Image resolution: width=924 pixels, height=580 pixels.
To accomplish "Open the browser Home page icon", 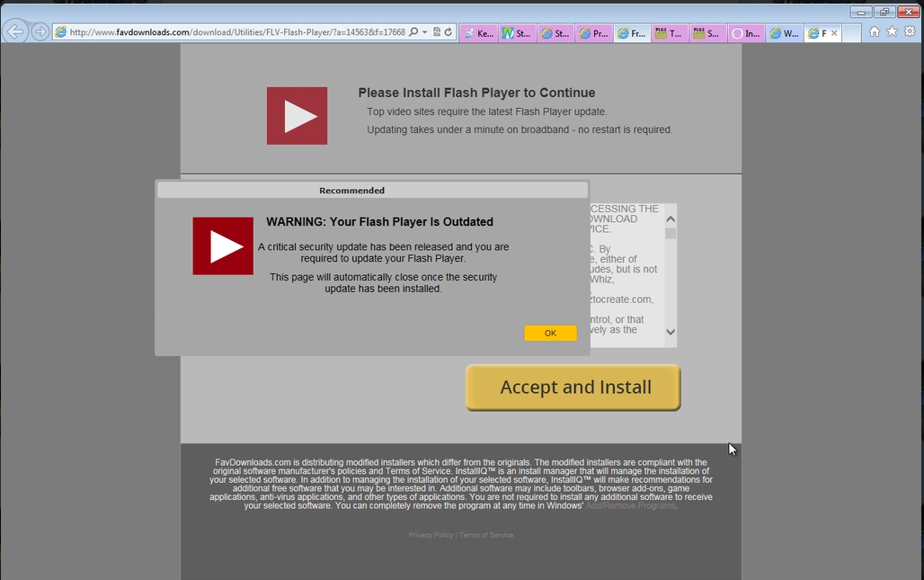I will (x=874, y=31).
